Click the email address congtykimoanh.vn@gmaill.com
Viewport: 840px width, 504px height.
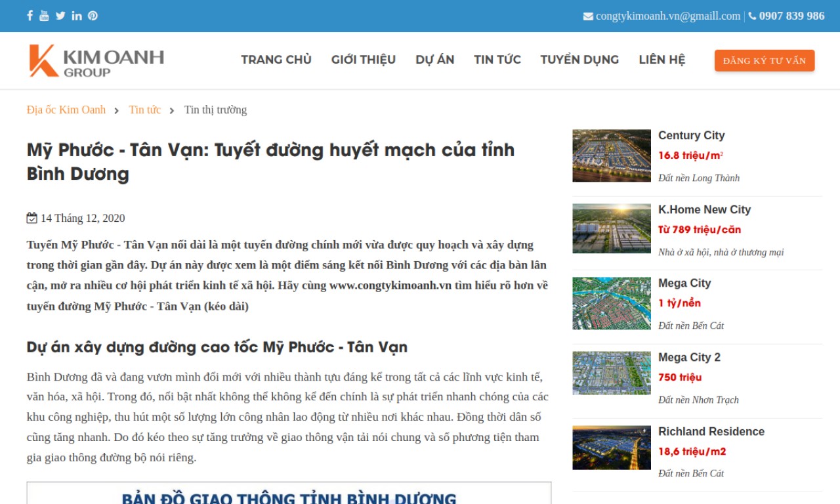click(668, 16)
